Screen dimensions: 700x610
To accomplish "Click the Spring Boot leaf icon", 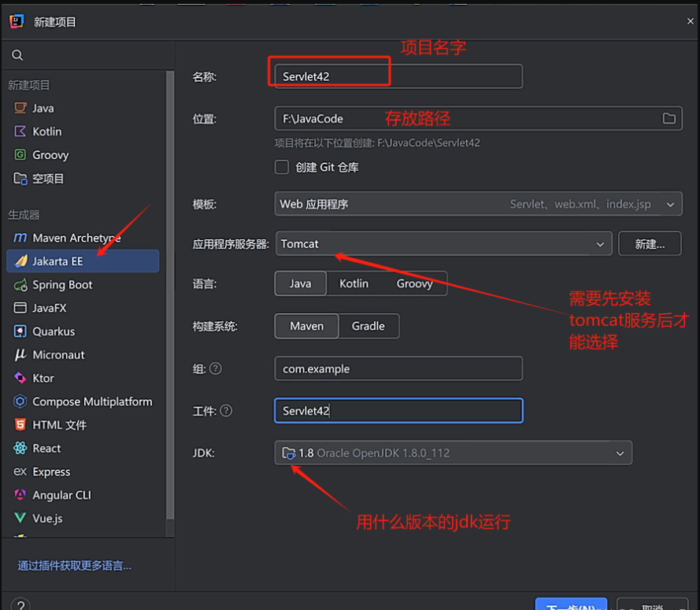I will [x=20, y=285].
